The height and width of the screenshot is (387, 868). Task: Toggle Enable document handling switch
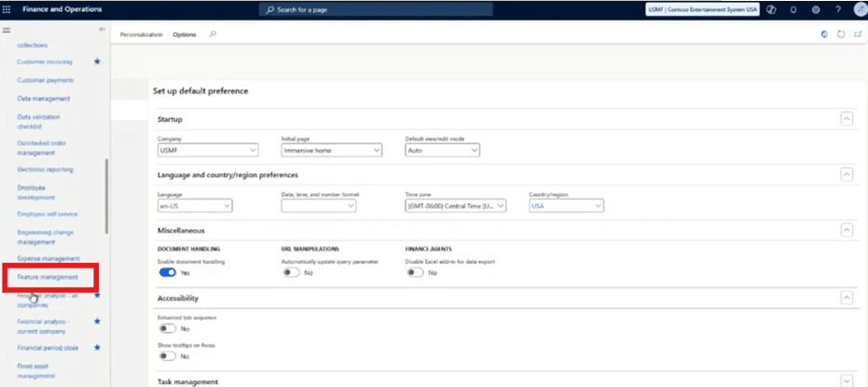(169, 273)
